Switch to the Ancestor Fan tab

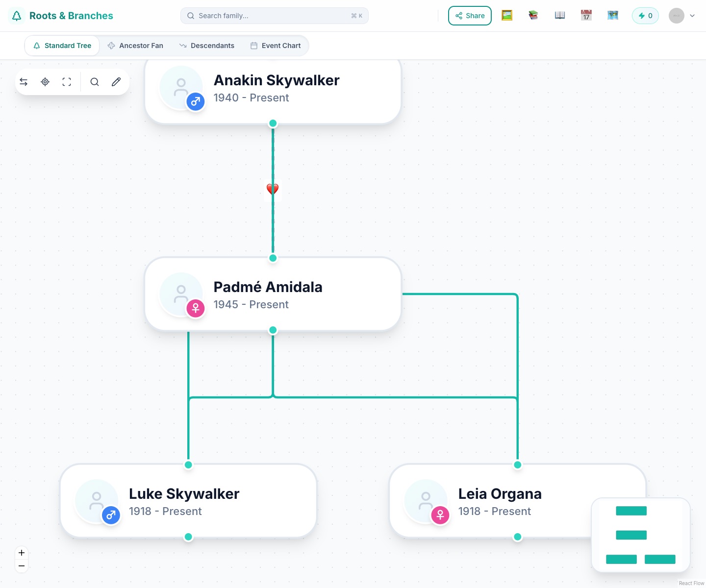tap(135, 46)
